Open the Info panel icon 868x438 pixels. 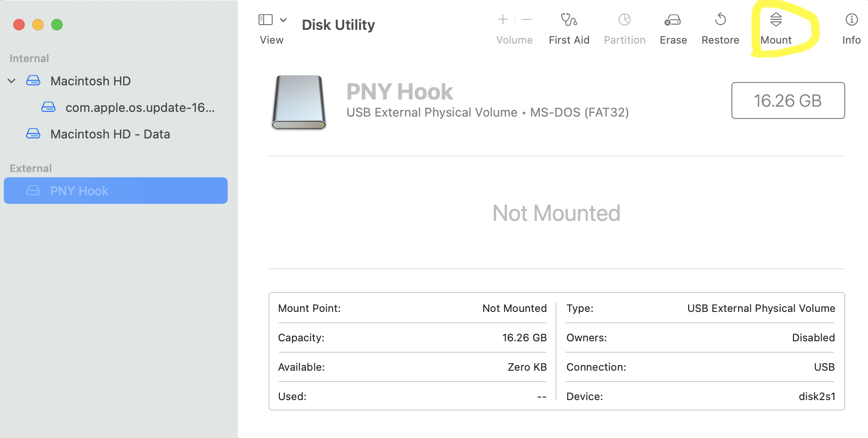pyautogui.click(x=851, y=20)
